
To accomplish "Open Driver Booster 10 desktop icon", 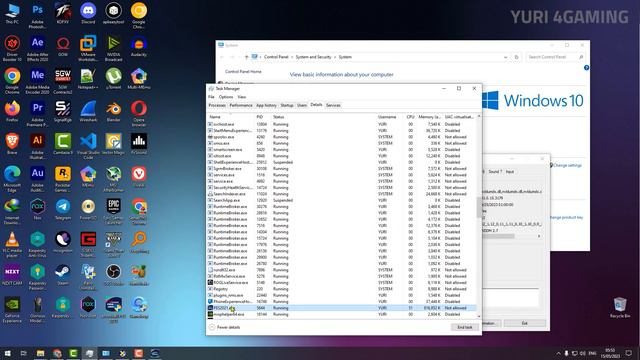I will tap(12, 48).
